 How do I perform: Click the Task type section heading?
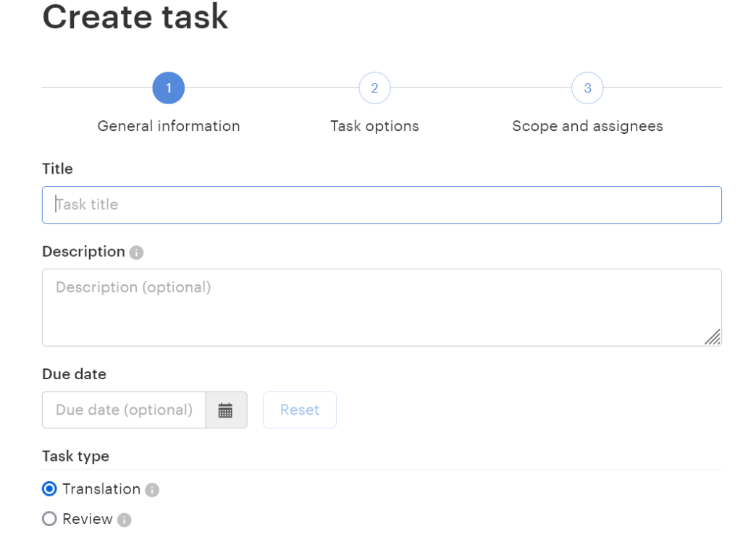(76, 456)
